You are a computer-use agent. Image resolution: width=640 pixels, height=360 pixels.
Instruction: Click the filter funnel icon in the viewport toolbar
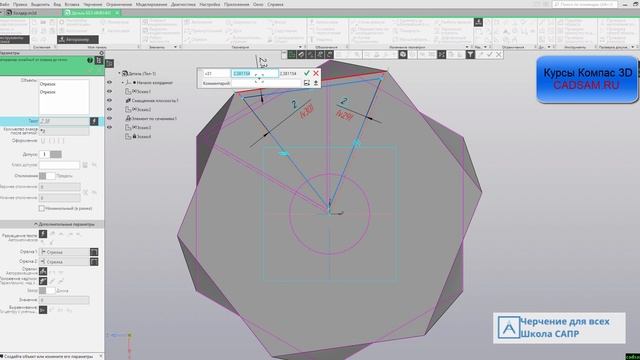coord(470,54)
